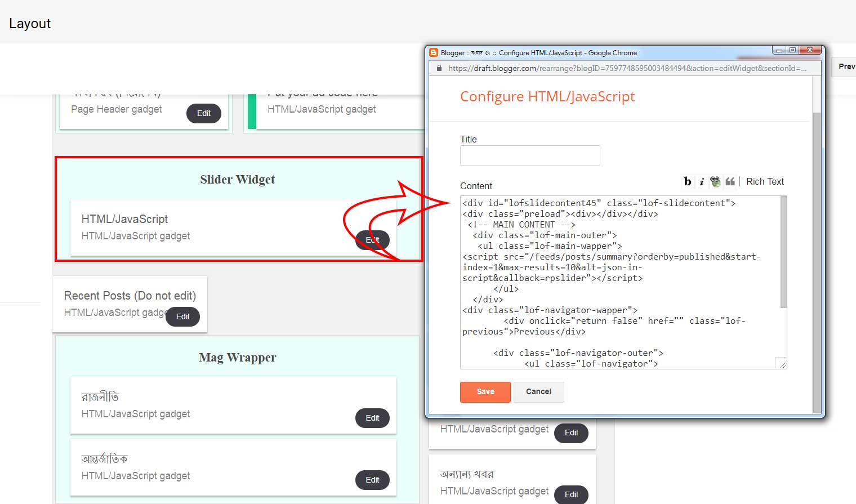Click the অন্যান্য খবর gadget title

pos(467,474)
